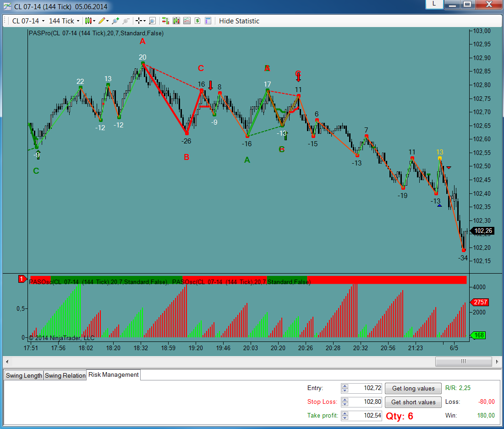Open the 144 Tick interval dropdown
This screenshot has height=429, width=504.
click(x=64, y=21)
